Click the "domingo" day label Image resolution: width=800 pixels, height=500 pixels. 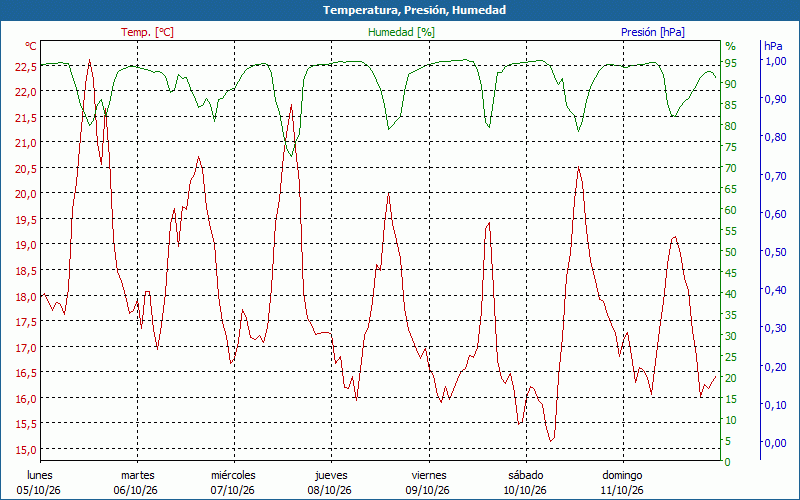[622, 476]
